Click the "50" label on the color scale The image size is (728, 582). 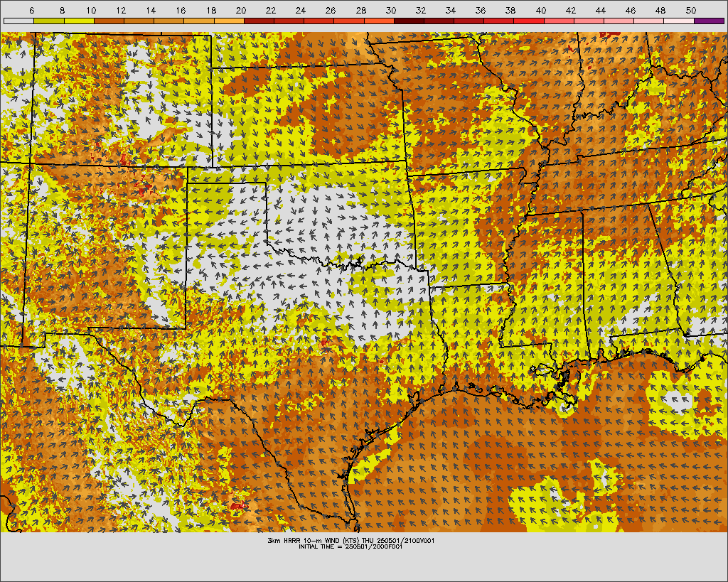tap(691, 10)
